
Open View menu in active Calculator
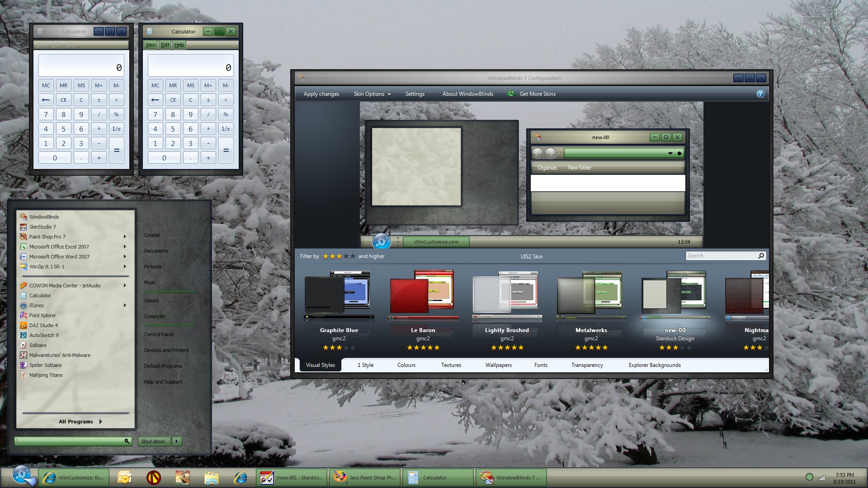[x=151, y=45]
